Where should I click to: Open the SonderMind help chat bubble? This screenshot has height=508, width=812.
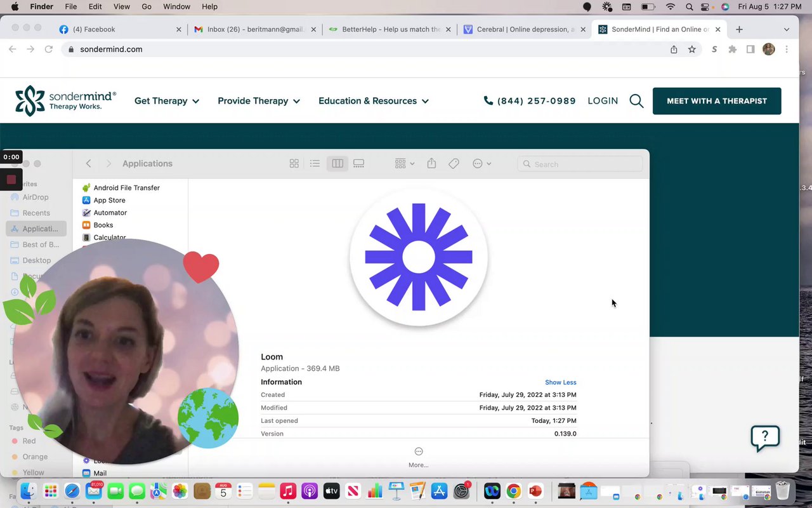click(765, 438)
